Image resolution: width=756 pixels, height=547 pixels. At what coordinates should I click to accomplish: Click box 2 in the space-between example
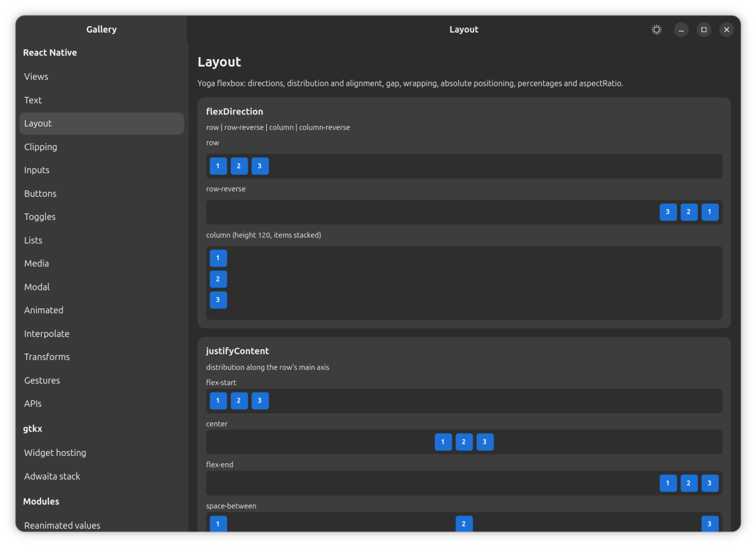464,524
